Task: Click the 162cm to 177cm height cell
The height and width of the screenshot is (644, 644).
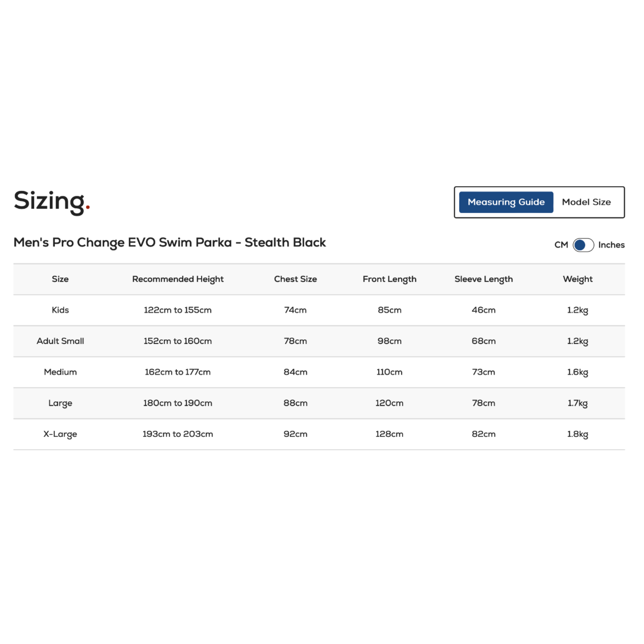Action: 178,372
